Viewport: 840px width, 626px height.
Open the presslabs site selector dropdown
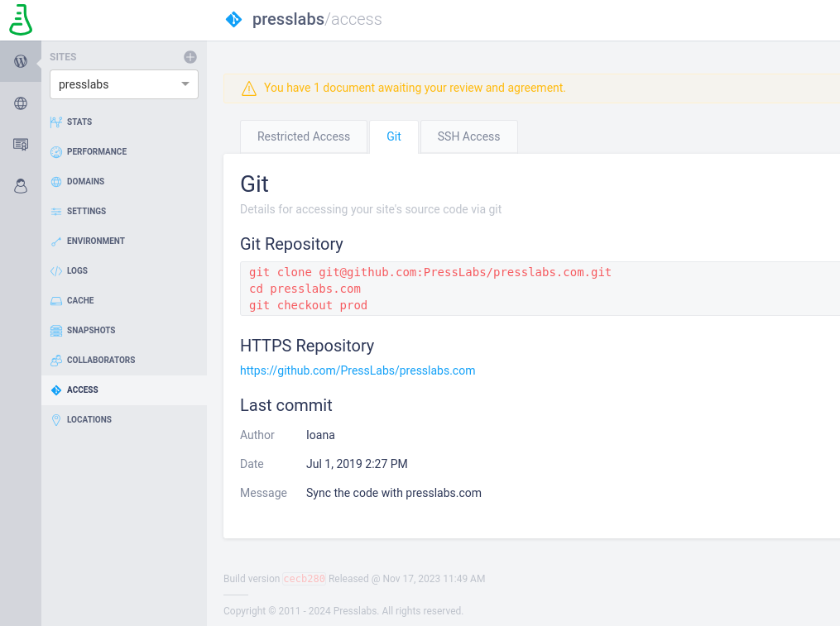pos(124,84)
